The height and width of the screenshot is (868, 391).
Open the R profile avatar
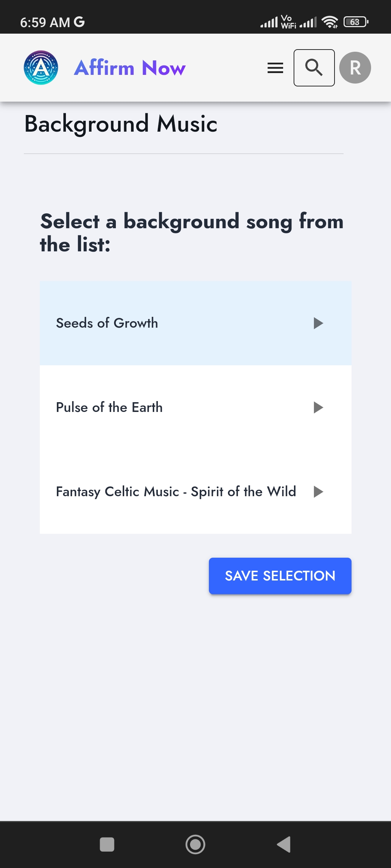355,68
